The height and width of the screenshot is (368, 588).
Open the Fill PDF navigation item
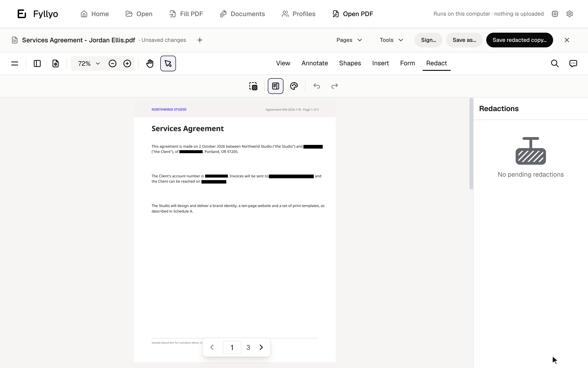click(x=186, y=14)
